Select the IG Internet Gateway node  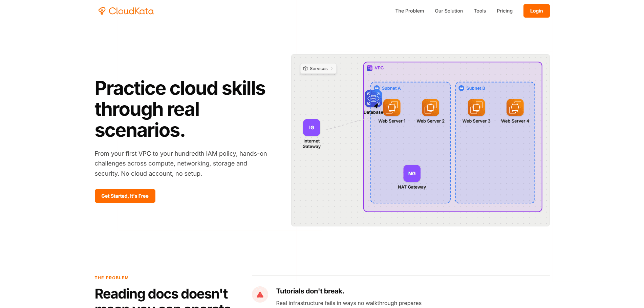click(312, 128)
